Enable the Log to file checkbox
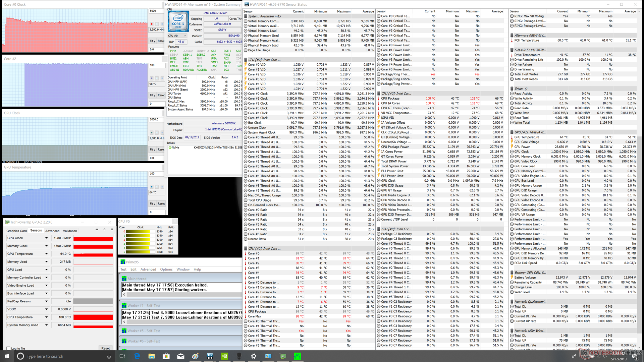Viewport: 644px width, 362px height. (9, 348)
